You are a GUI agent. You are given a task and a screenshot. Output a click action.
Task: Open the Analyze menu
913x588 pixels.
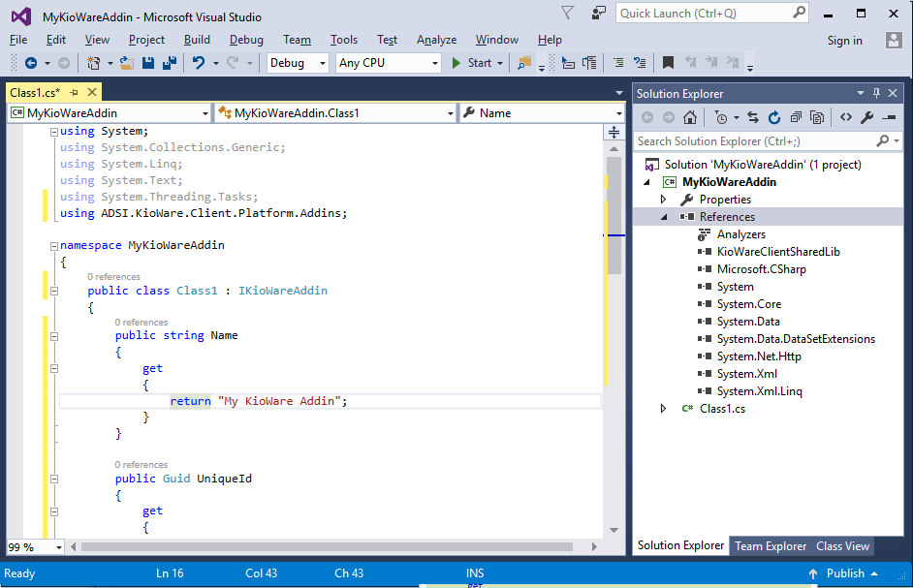tap(437, 40)
